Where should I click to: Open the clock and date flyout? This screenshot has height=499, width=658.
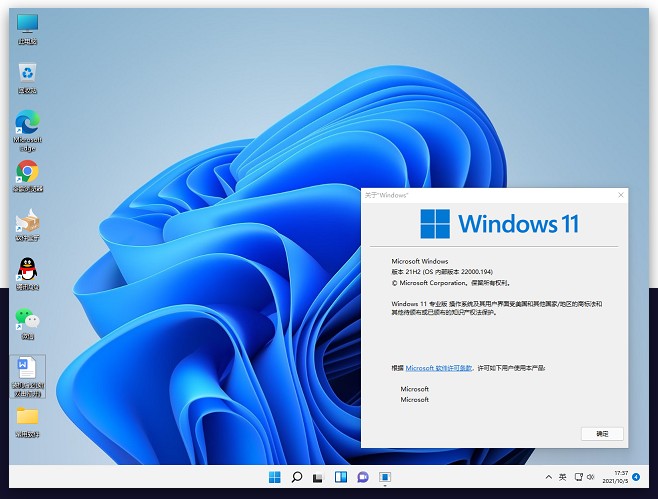620,478
